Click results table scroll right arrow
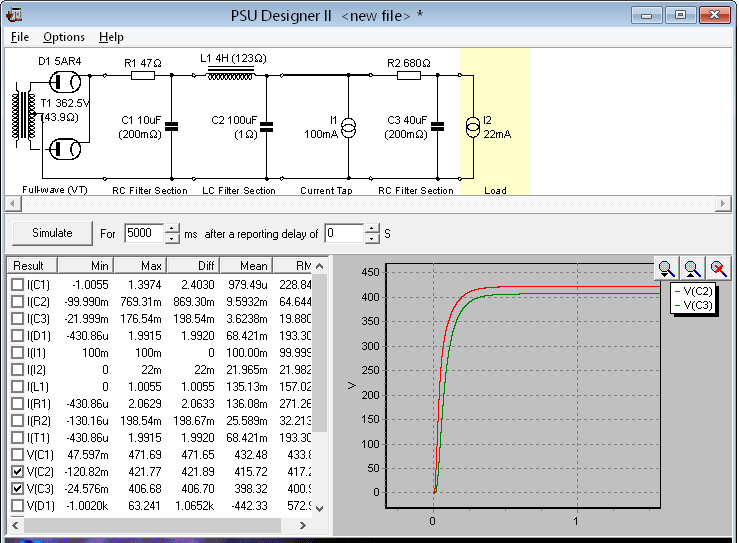739x543 pixels. (x=303, y=525)
